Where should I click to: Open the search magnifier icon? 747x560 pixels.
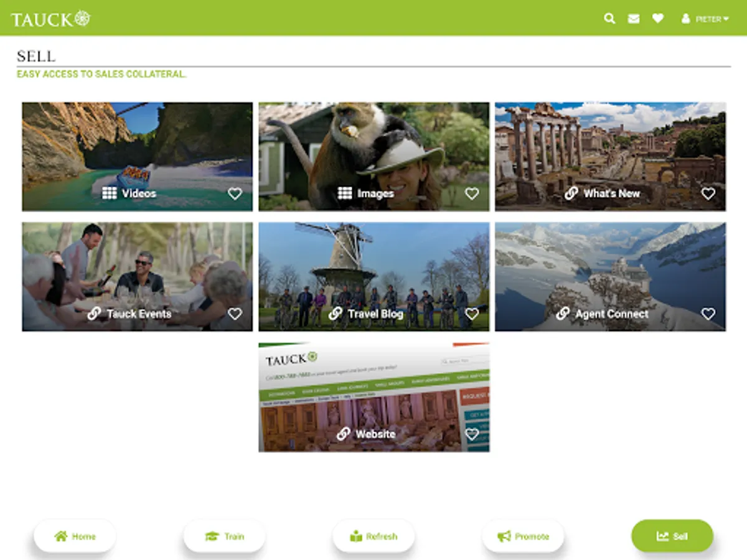[609, 19]
